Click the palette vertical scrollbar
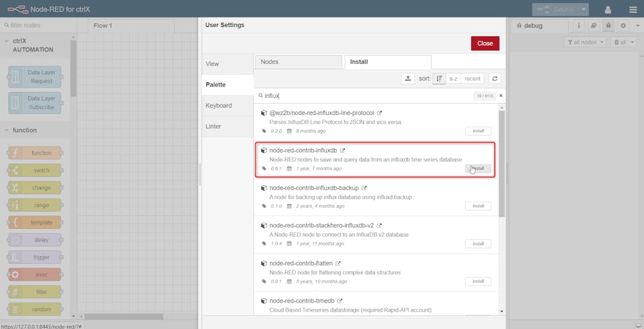Viewport: 644px width, 329px height. tap(73, 68)
